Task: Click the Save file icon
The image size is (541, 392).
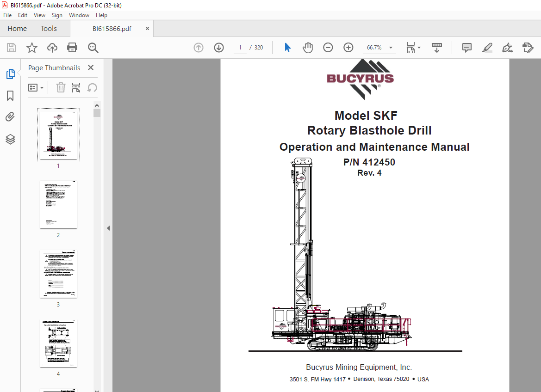Action: tap(12, 48)
